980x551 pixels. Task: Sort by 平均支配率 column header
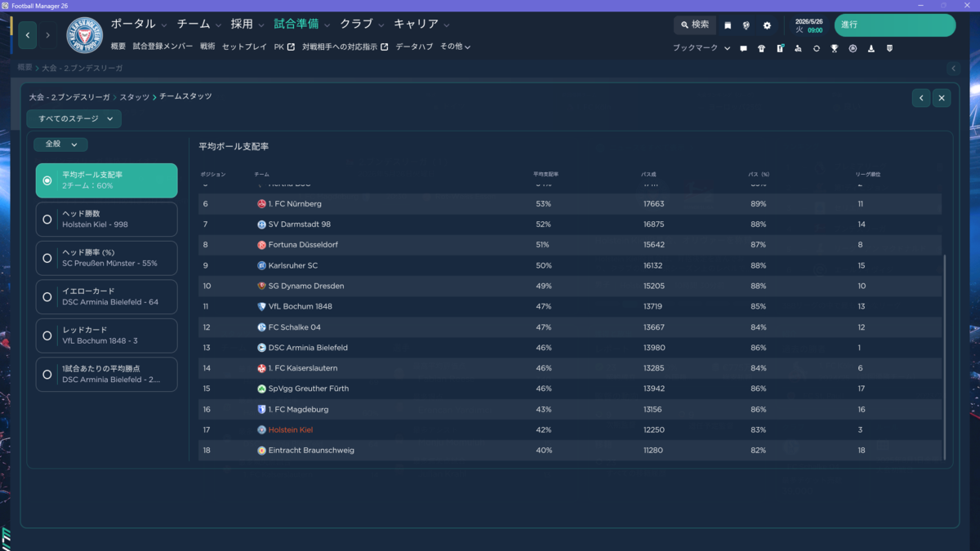pos(546,175)
